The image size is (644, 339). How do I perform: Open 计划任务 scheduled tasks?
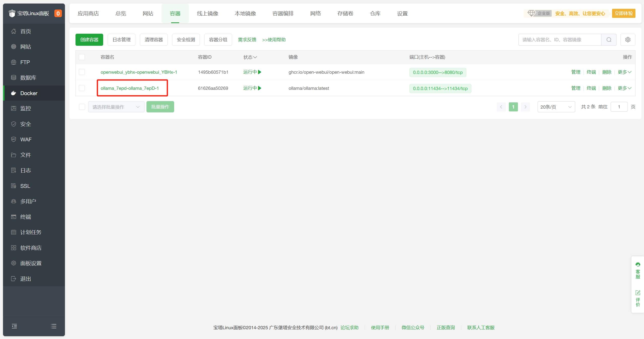pos(34,232)
